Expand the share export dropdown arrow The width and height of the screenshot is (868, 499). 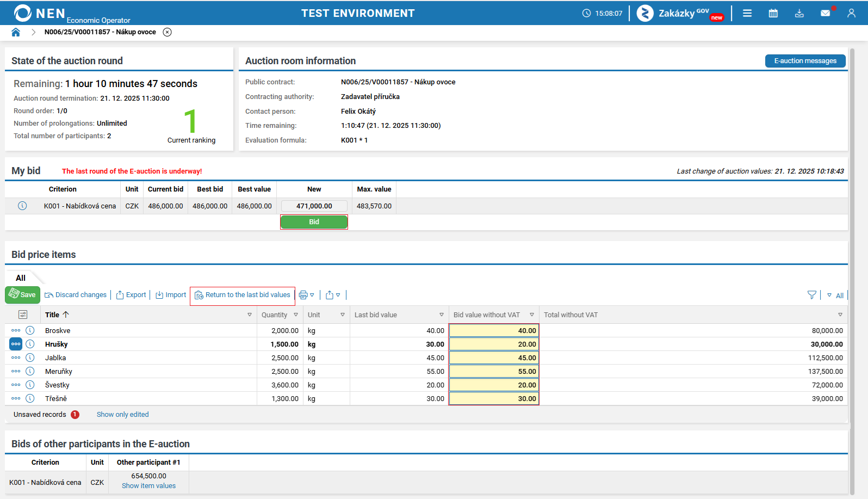click(x=338, y=295)
